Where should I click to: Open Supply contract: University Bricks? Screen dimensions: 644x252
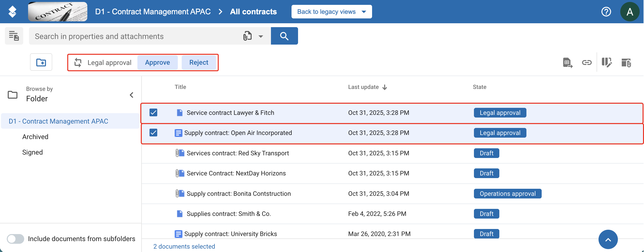(231, 234)
